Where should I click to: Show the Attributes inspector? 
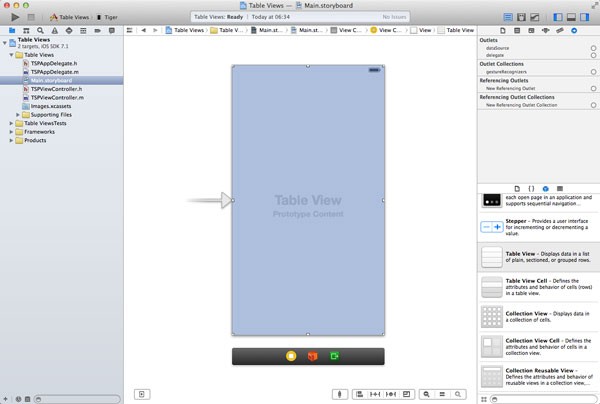pos(545,31)
